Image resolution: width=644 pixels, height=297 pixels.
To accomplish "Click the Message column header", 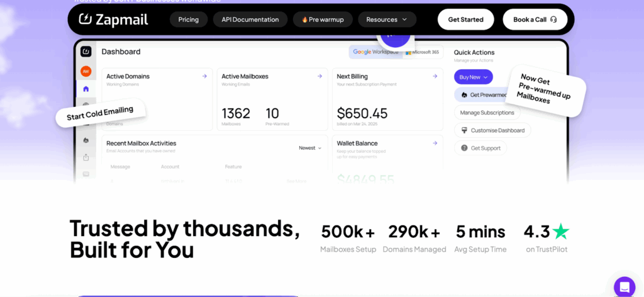I will click(120, 167).
